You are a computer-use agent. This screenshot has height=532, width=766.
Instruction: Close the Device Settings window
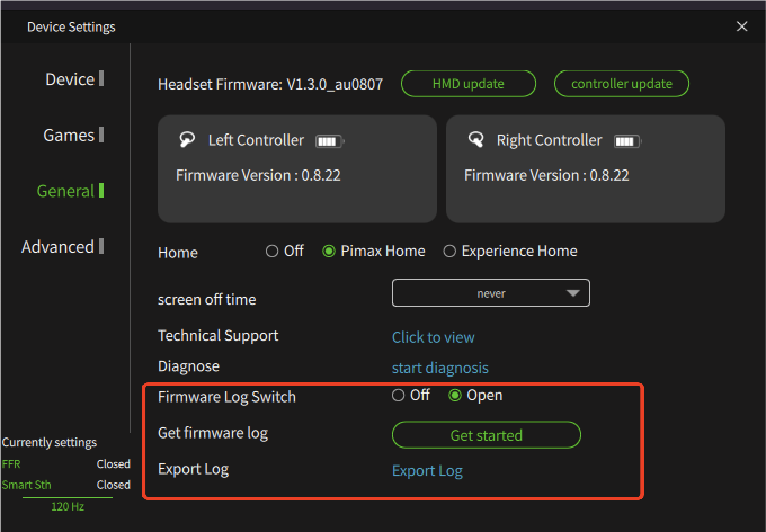742,26
